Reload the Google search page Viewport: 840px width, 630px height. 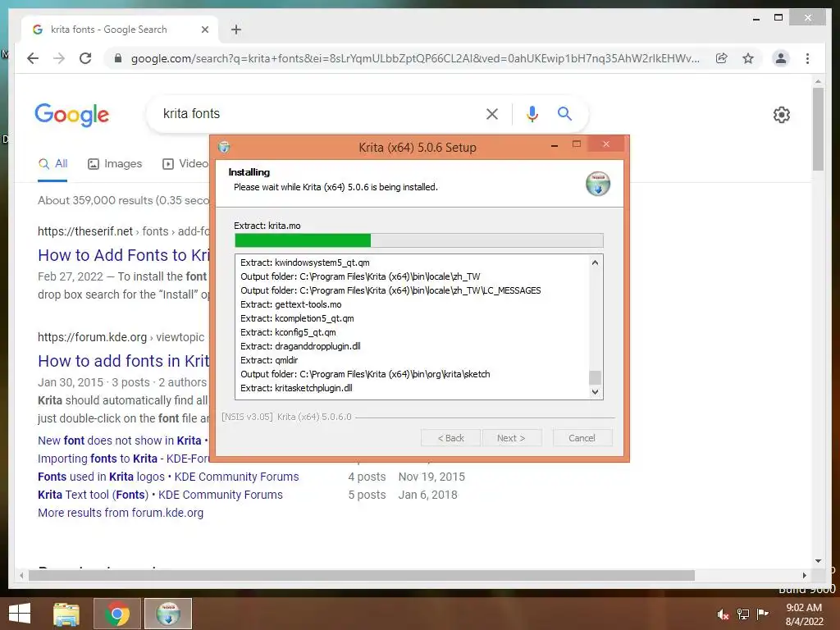pos(85,58)
